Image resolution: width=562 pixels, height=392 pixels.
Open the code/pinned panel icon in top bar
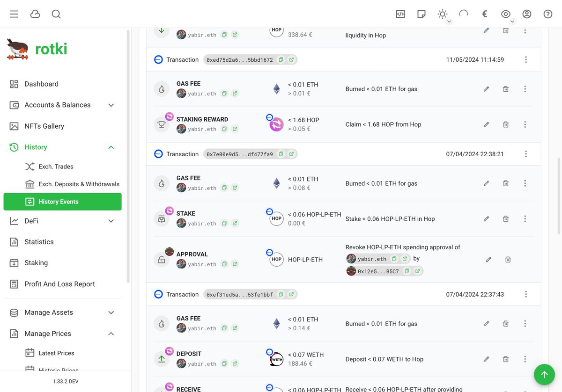(400, 14)
